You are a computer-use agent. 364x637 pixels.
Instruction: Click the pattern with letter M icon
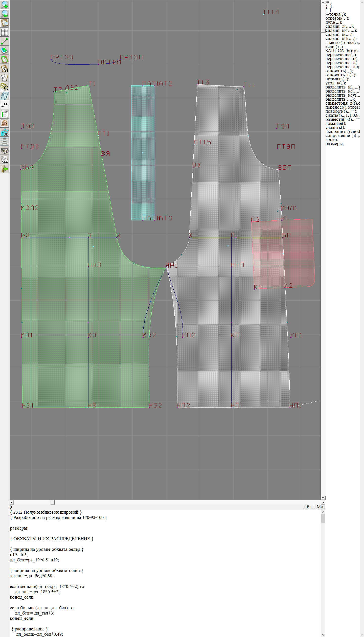pyautogui.click(x=5, y=69)
